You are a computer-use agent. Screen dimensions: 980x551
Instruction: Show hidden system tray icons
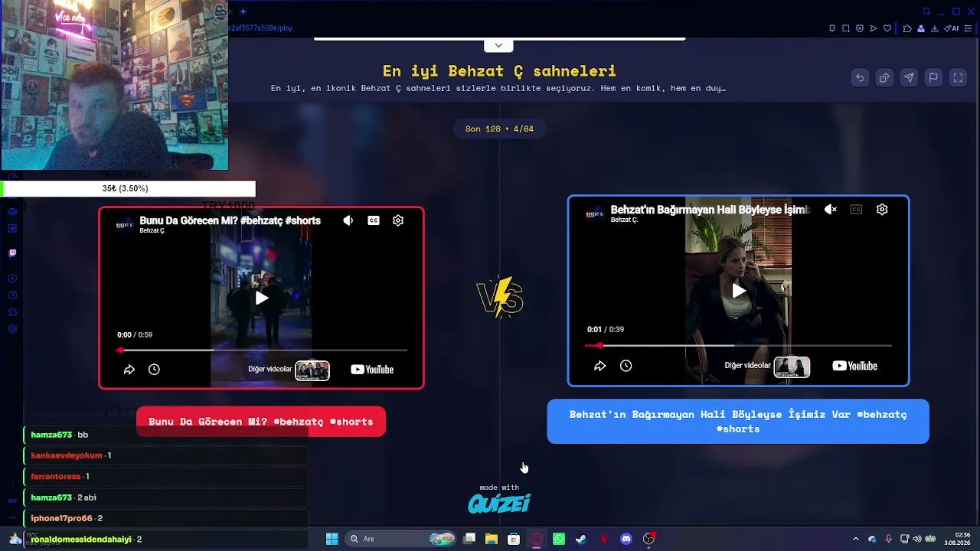click(x=856, y=539)
